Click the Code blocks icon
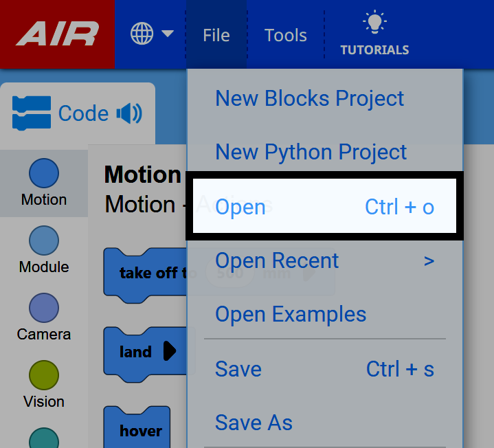 32,113
